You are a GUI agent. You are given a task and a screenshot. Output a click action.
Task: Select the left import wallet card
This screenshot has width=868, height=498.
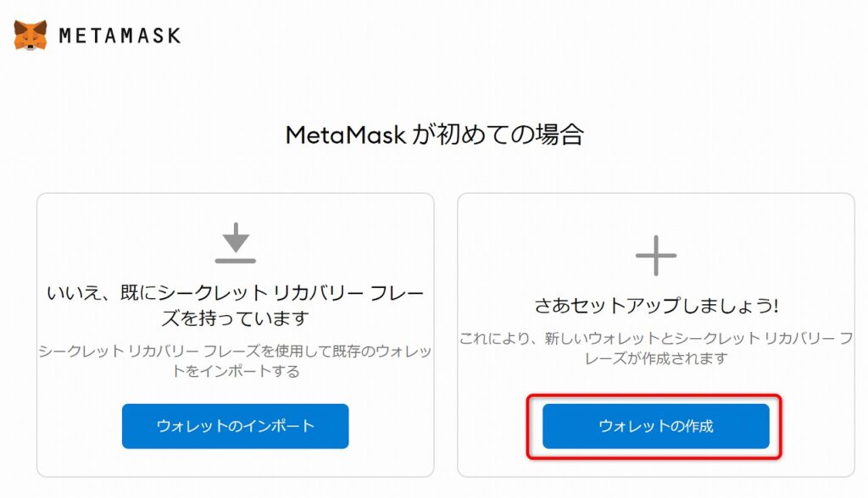[x=236, y=335]
